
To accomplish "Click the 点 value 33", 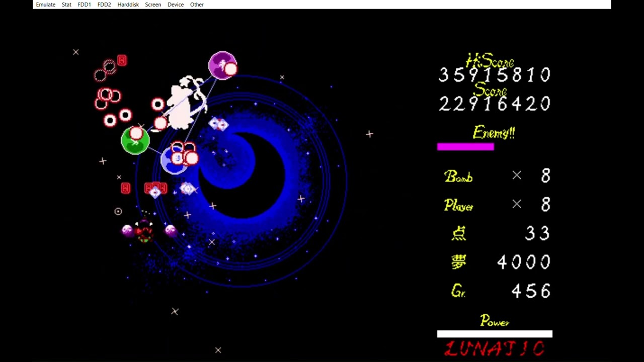I will [x=538, y=233].
